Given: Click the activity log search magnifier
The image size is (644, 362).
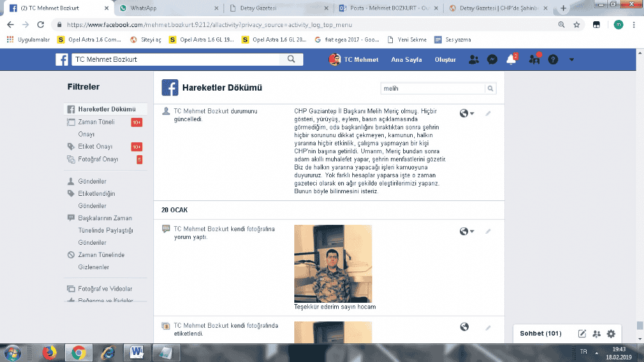Looking at the screenshot, I should [x=490, y=88].
